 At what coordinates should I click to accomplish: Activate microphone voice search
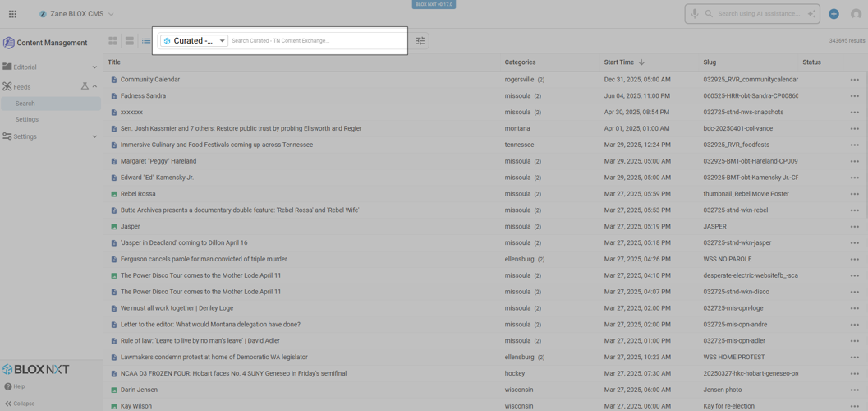(x=694, y=14)
